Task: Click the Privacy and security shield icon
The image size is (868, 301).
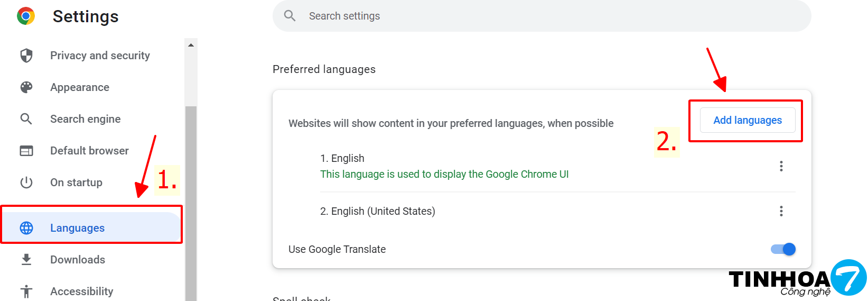Action: click(26, 56)
